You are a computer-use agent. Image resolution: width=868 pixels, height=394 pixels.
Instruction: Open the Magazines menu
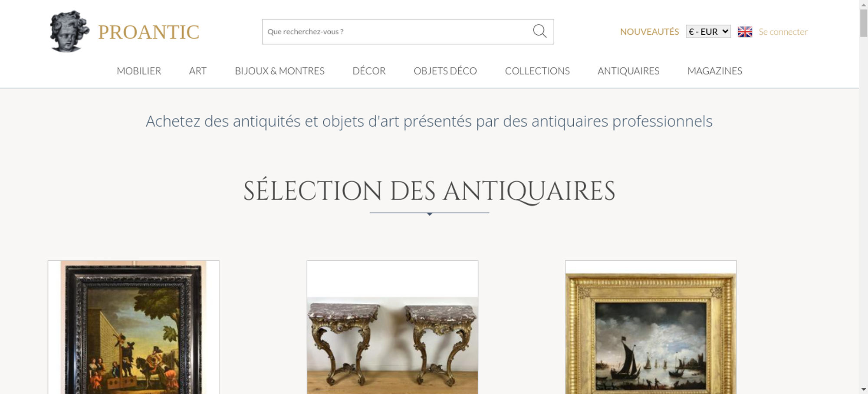(x=715, y=71)
